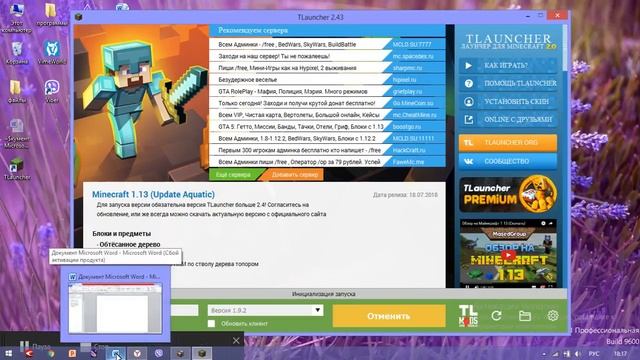Open the version 1.9.2 dropdown
Viewport: 640px width, 360px height.
(265, 310)
